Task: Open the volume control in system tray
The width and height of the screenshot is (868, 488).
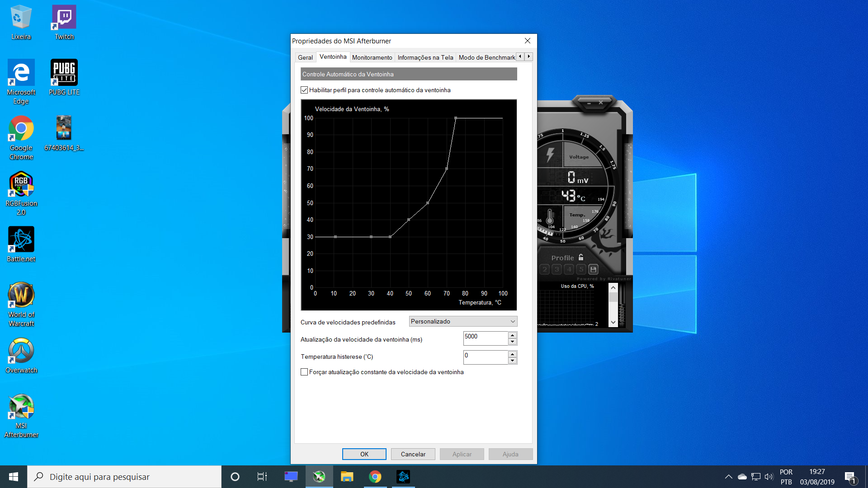Action: [x=769, y=477]
